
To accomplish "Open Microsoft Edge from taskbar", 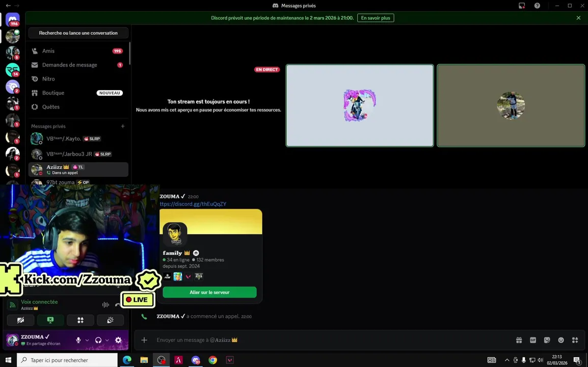I will (x=127, y=360).
